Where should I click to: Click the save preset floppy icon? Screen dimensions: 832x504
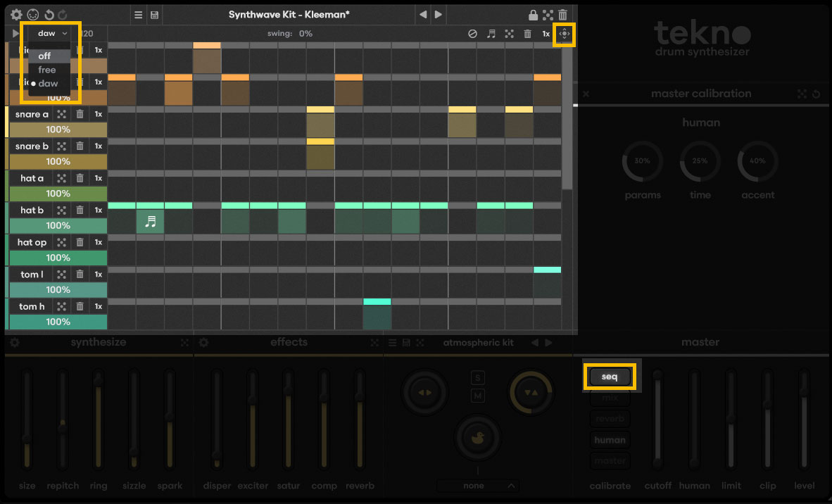pos(154,15)
